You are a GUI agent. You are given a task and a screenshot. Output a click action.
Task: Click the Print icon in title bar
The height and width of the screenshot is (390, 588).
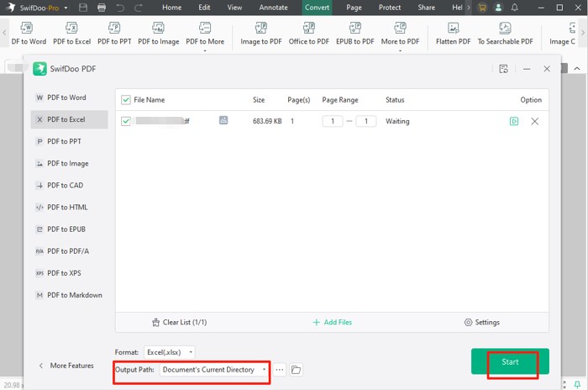(102, 8)
